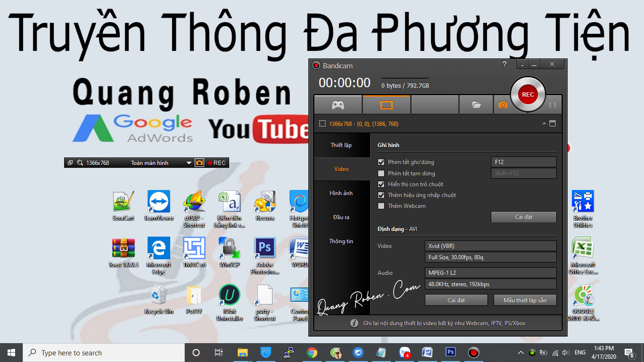This screenshot has height=362, width=644.
Task: Click the 'Cài đặt' button under Ghi hình
Action: tap(523, 217)
